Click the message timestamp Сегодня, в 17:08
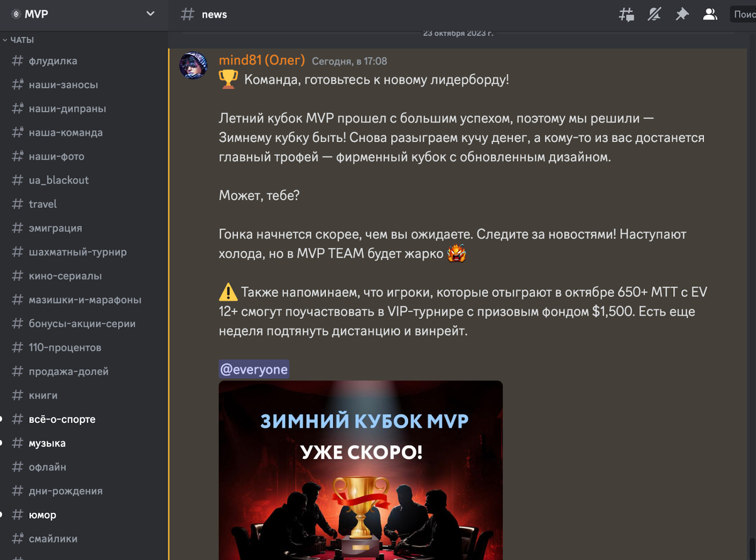The width and height of the screenshot is (756, 560). tap(349, 61)
